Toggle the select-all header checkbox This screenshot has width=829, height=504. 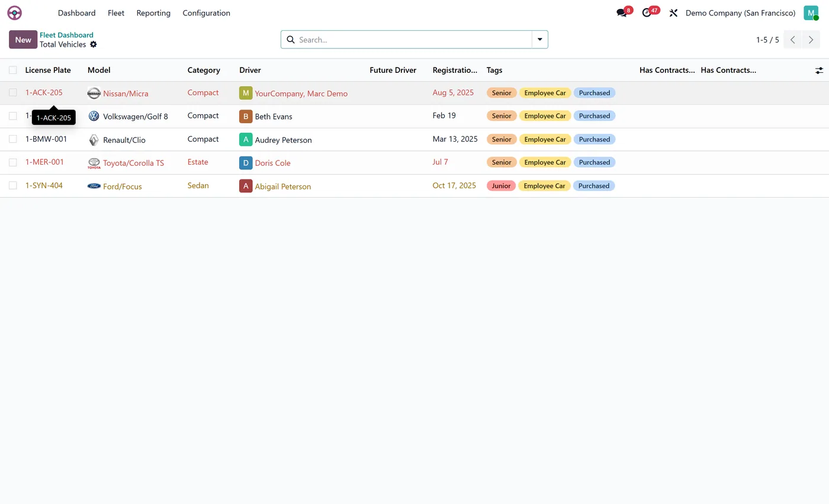[x=12, y=70]
